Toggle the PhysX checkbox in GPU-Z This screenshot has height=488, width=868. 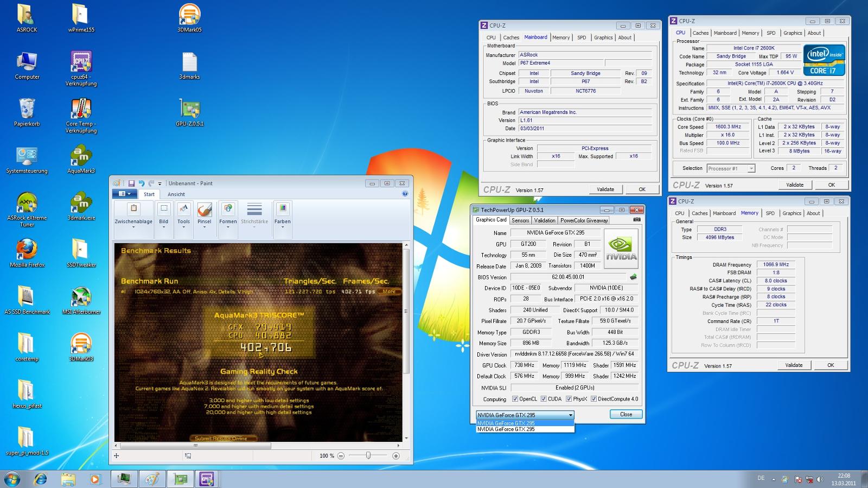pos(569,399)
